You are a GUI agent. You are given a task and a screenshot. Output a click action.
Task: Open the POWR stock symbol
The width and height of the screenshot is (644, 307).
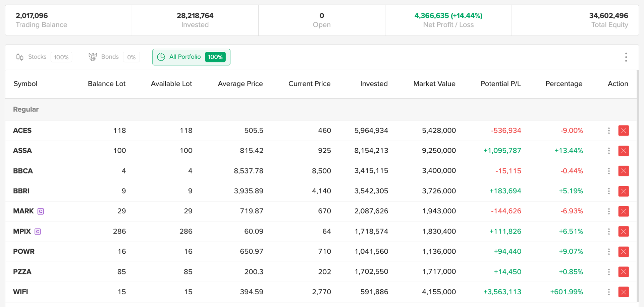coord(24,251)
